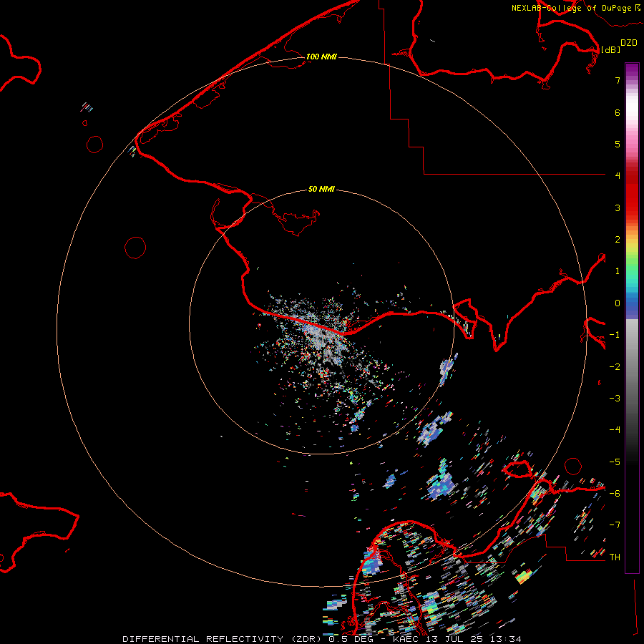Click the color scale value -3

click(x=615, y=399)
